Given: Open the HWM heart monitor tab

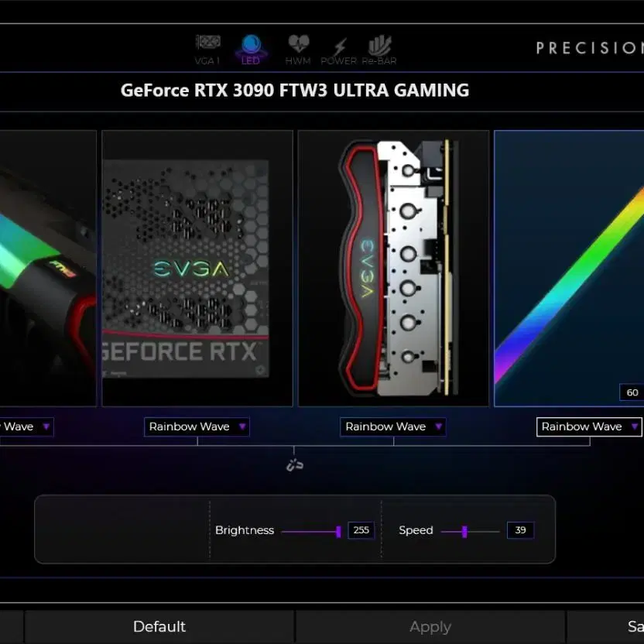Looking at the screenshot, I should pos(298,50).
